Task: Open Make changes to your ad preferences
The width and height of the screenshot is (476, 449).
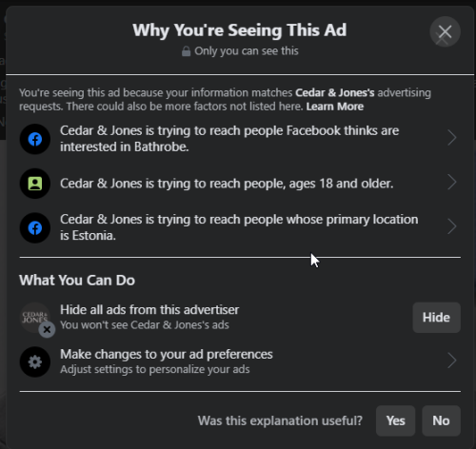Action: pyautogui.click(x=167, y=354)
